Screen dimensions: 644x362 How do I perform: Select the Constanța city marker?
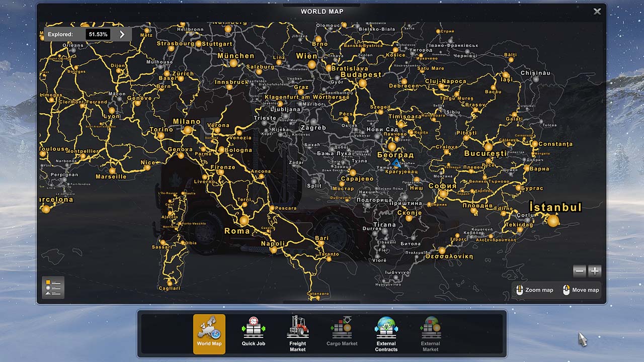534,144
